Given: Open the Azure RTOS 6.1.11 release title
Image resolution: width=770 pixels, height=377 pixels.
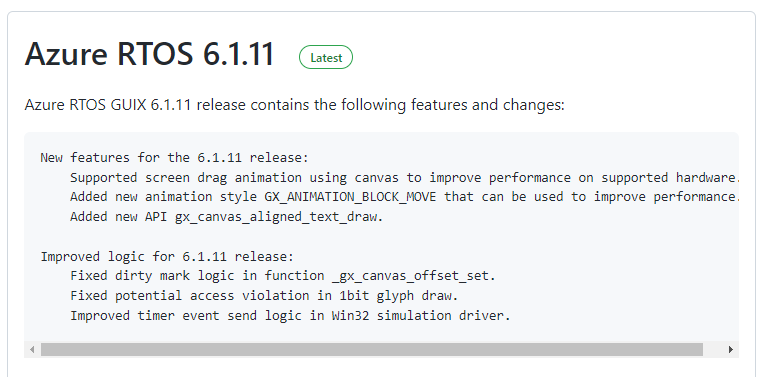Looking at the screenshot, I should (x=149, y=54).
